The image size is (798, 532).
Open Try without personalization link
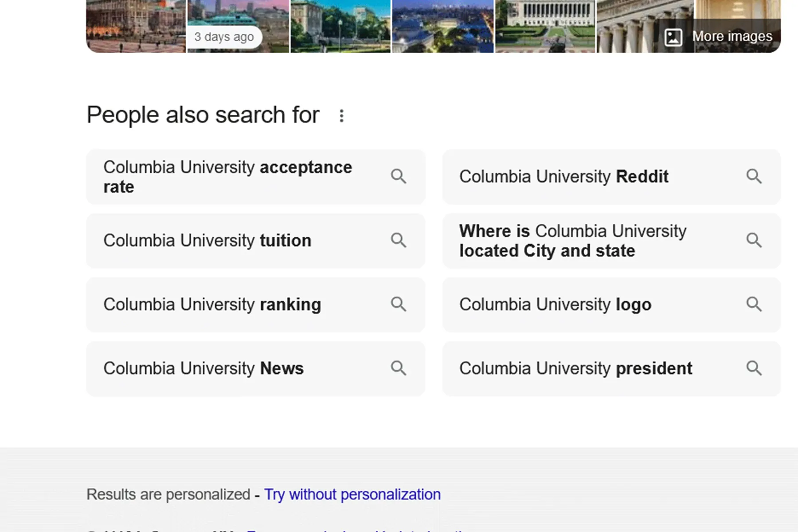tap(352, 494)
